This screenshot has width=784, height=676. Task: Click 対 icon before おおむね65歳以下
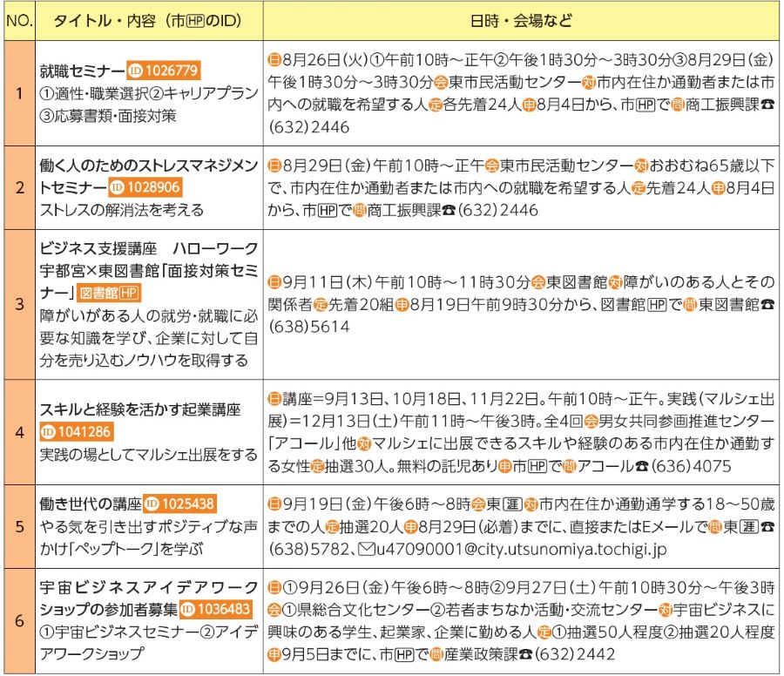(641, 166)
